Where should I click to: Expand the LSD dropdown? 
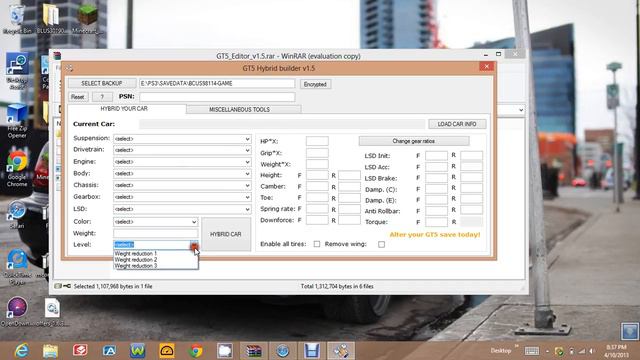[x=247, y=209]
